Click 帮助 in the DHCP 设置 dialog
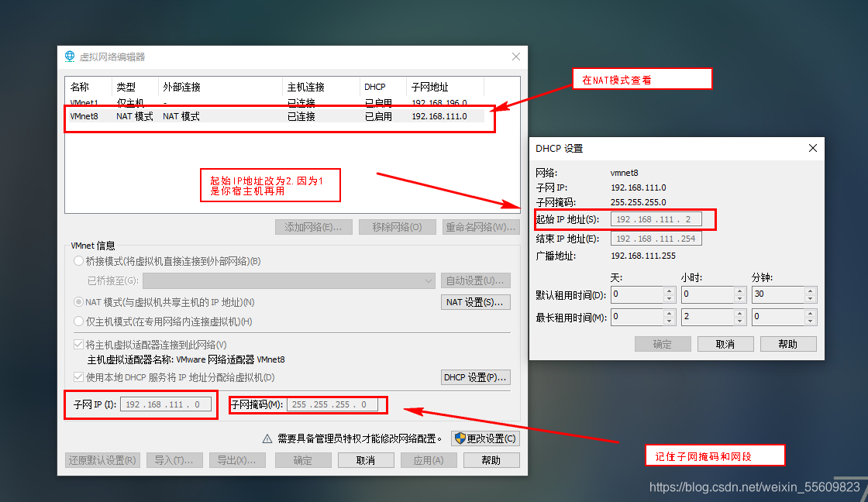 point(787,343)
